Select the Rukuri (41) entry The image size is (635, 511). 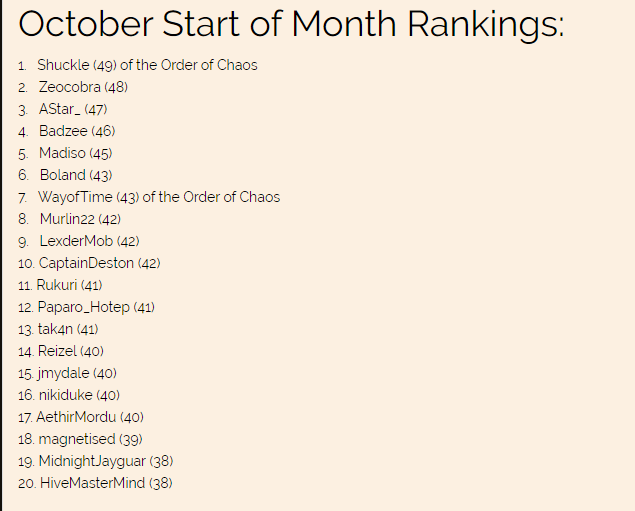(x=69, y=285)
